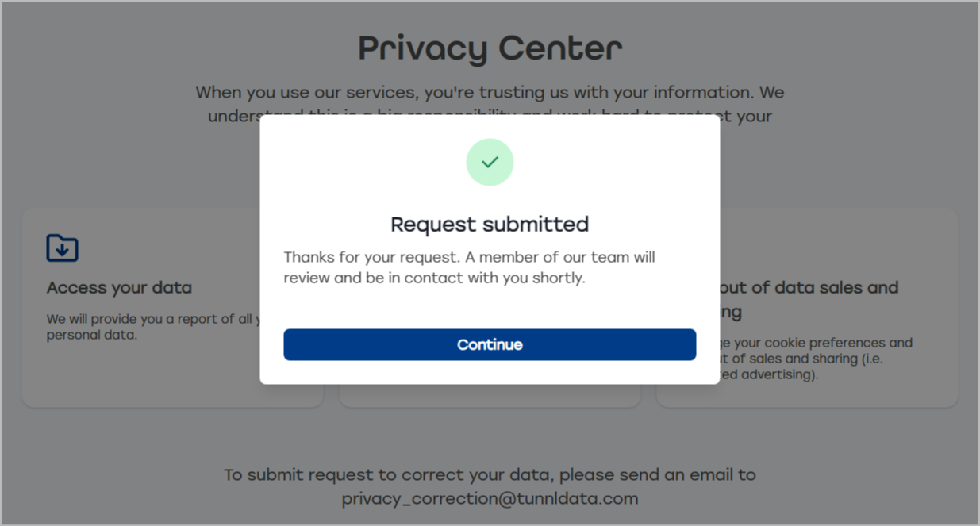Click the green checkmark success icon
This screenshot has width=980, height=526.
(490, 163)
